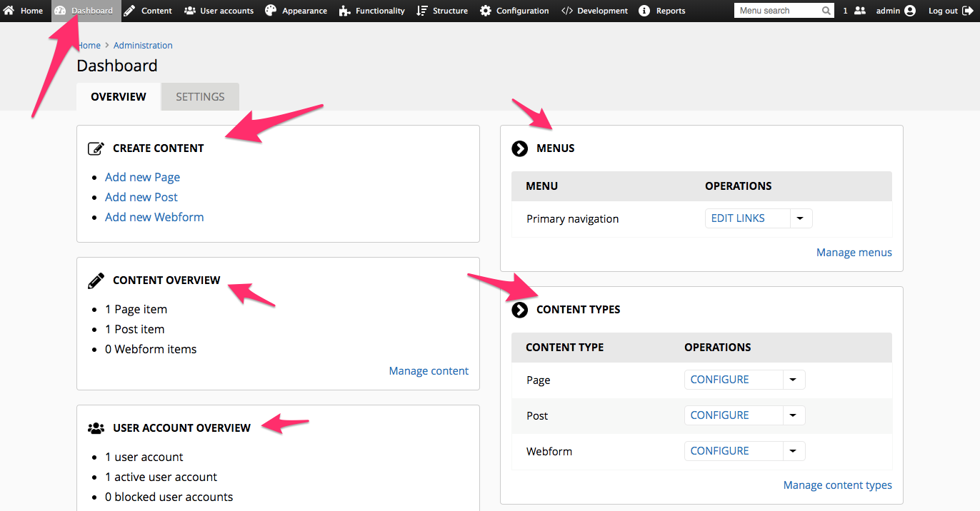Click the Create Content edit icon
Image resolution: width=980 pixels, height=511 pixels.
[x=96, y=148]
